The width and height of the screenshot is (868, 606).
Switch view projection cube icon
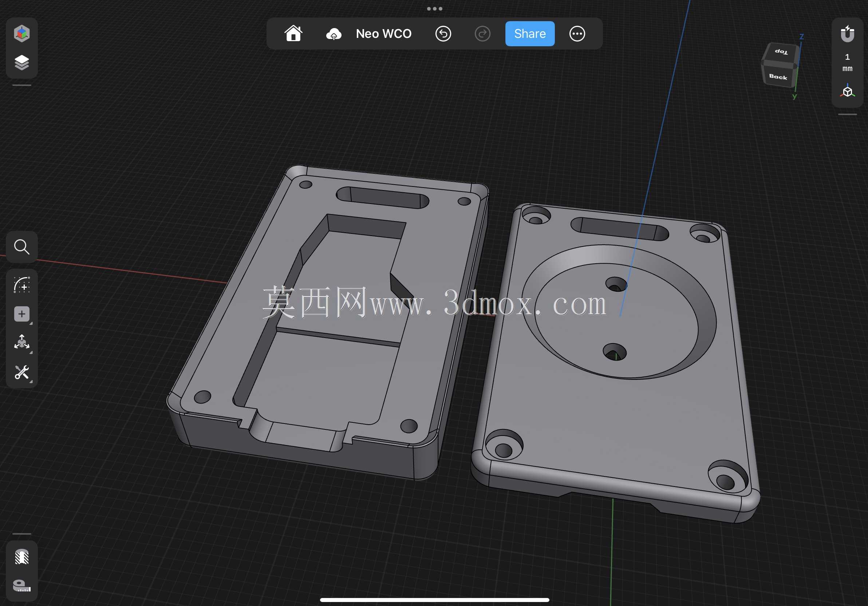click(x=847, y=91)
